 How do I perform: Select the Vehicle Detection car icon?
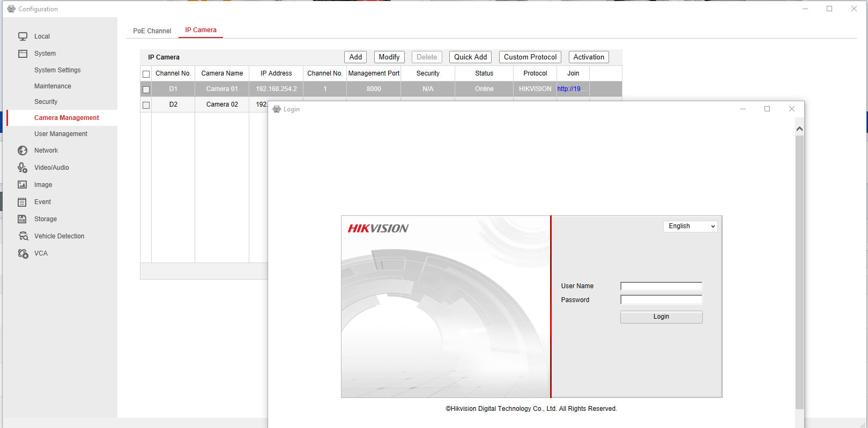pos(23,236)
